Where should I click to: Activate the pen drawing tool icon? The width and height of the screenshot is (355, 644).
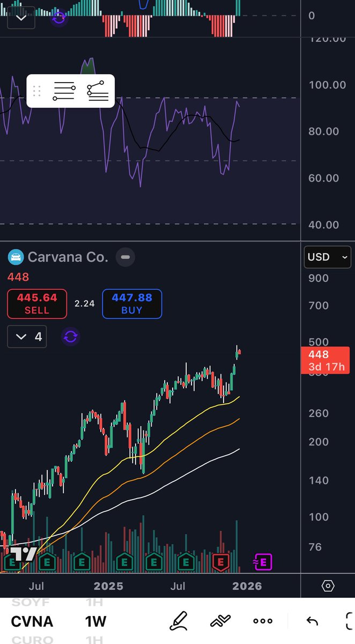pyautogui.click(x=178, y=621)
